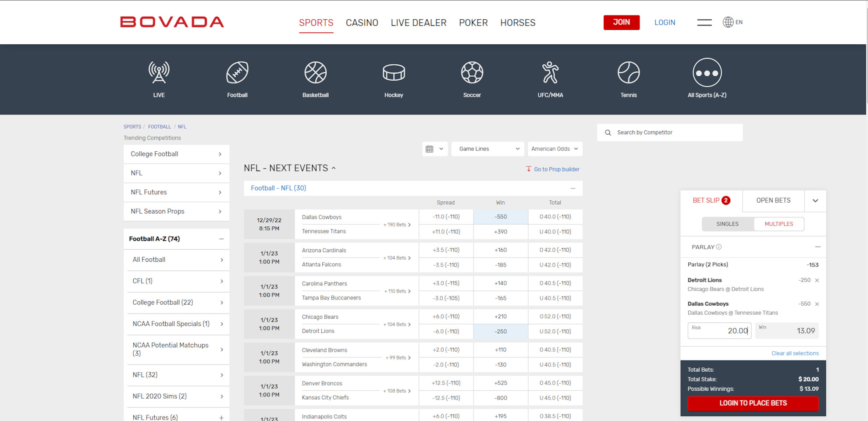Switch to Singles bet mode

click(x=727, y=224)
